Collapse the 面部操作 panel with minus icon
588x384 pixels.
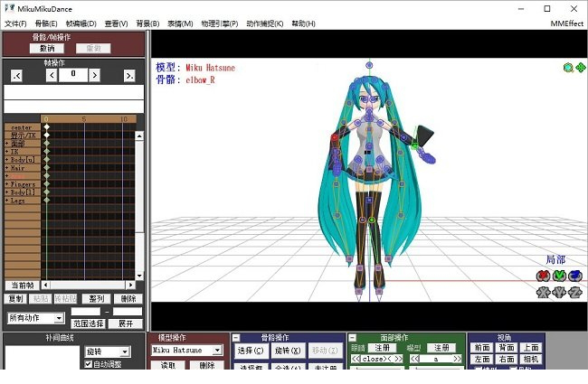pyautogui.click(x=352, y=338)
